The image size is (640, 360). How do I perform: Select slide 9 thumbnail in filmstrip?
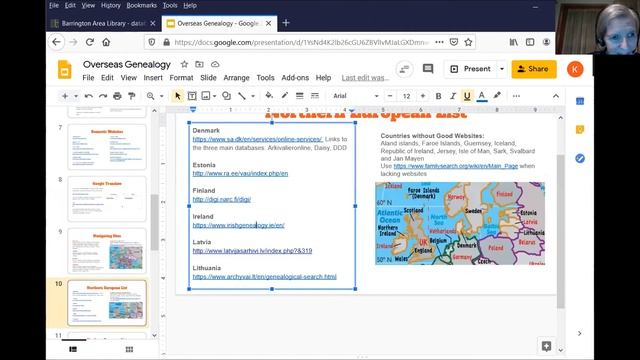(x=107, y=251)
